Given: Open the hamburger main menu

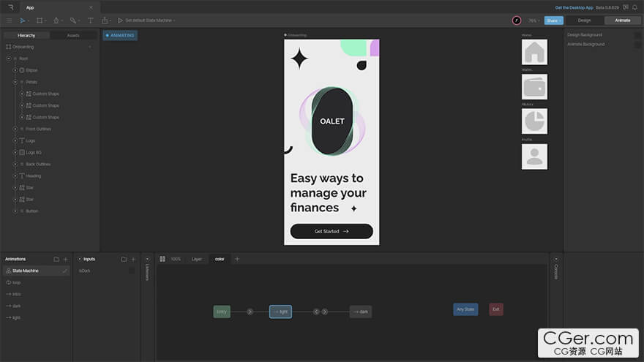Looking at the screenshot, I should tap(10, 20).
